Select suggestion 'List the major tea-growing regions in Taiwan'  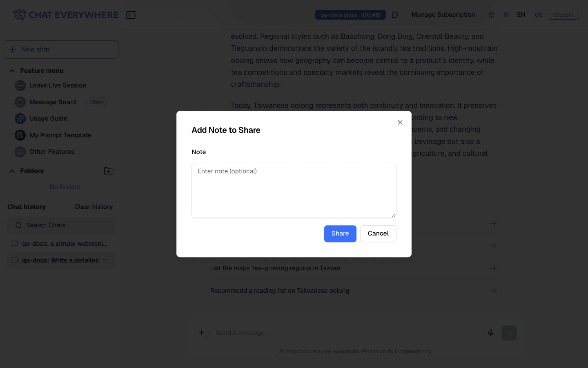[275, 268]
